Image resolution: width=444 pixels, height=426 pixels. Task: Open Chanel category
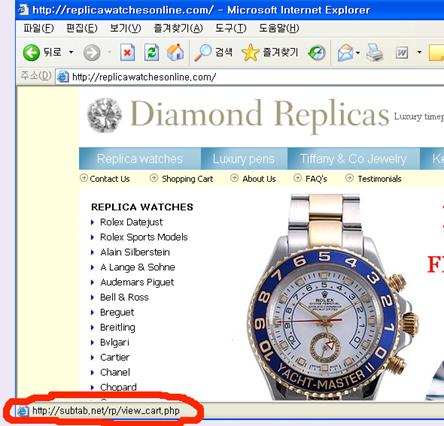115,372
